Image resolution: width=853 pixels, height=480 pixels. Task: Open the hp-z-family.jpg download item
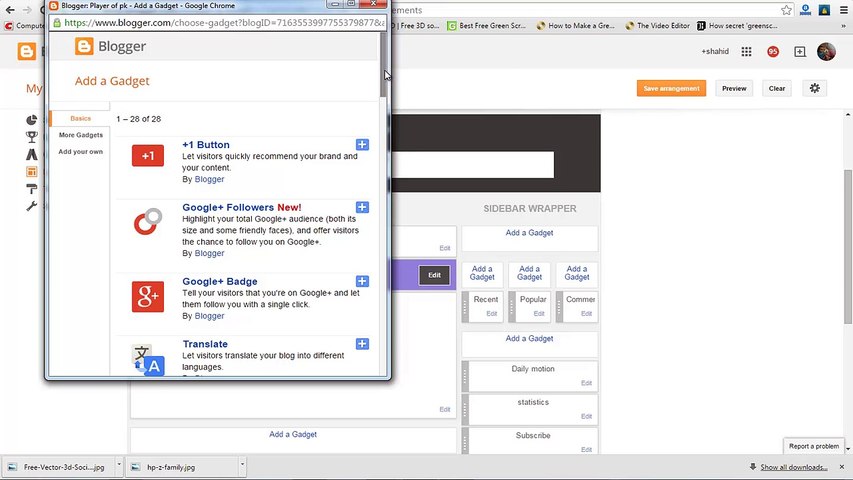[182, 467]
